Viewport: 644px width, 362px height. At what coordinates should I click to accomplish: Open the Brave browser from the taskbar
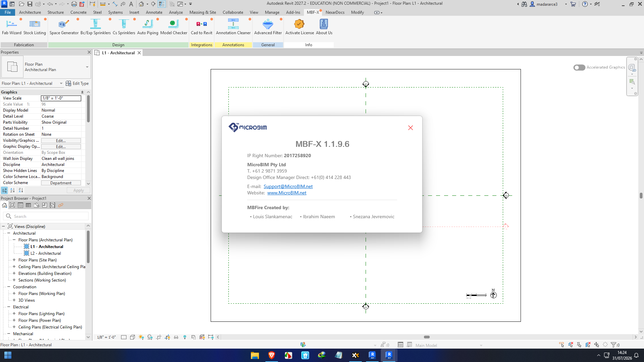tap(272, 355)
